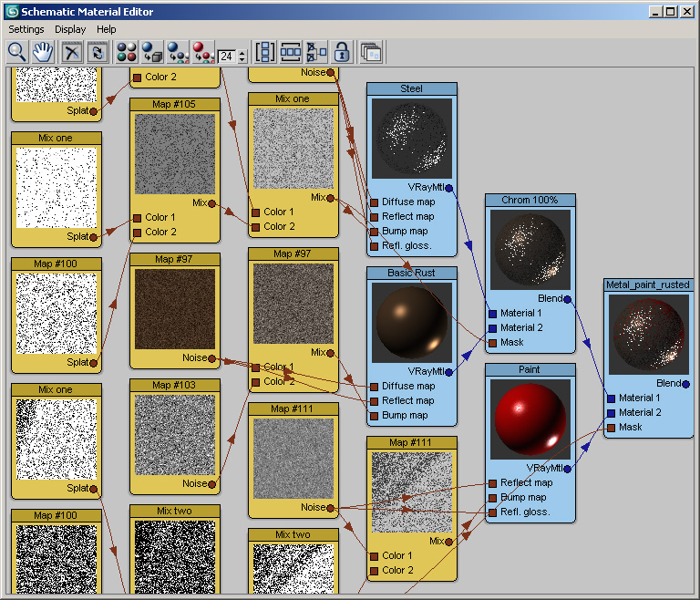Select the Steel material node title
This screenshot has height=600, width=700.
411,88
